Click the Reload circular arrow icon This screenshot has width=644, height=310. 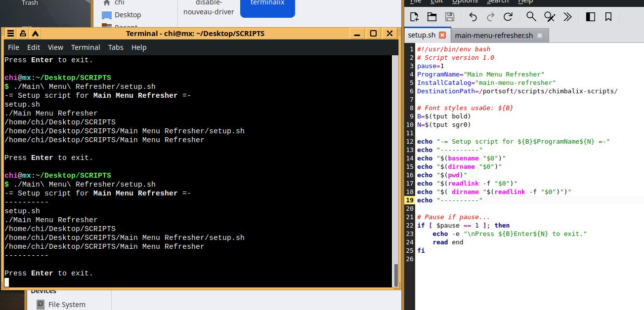(508, 17)
